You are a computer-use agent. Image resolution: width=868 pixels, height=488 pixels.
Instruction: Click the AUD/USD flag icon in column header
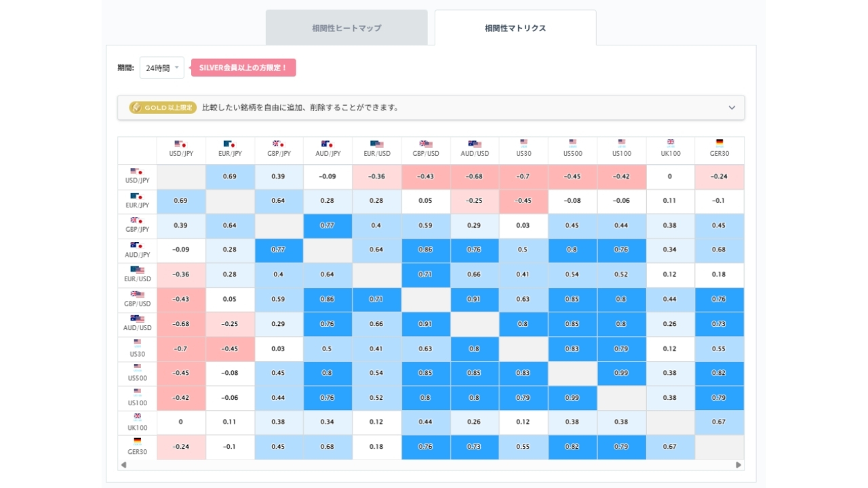(475, 144)
